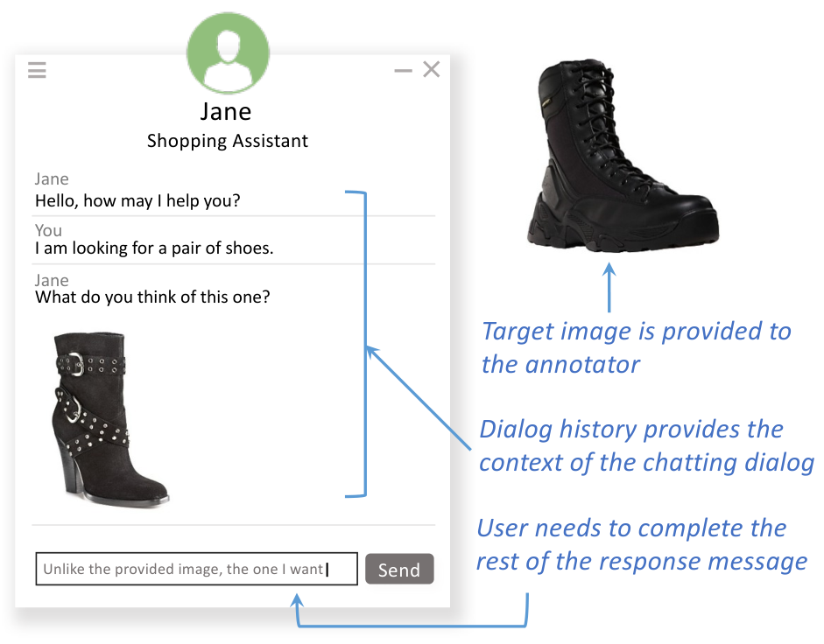Click the name 'Jane' below the avatar
Screen dimensions: 824x644
[x=226, y=111]
